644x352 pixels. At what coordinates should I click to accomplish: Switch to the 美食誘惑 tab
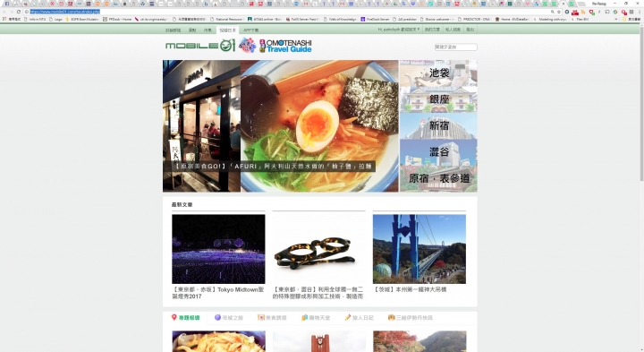272,317
